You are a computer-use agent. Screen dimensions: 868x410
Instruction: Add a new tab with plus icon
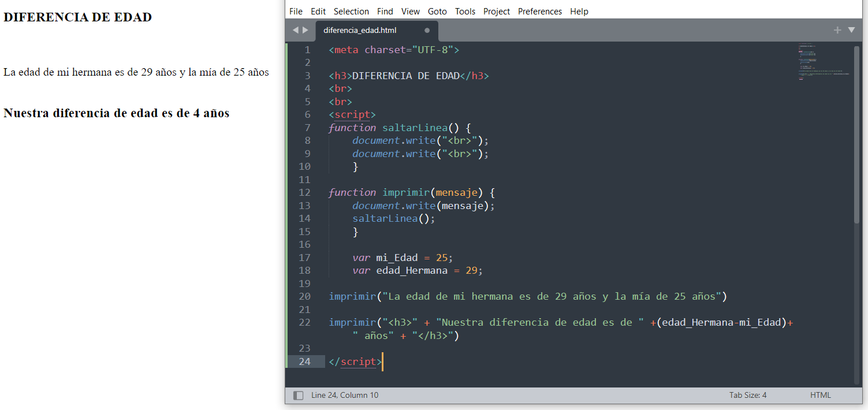coord(837,30)
